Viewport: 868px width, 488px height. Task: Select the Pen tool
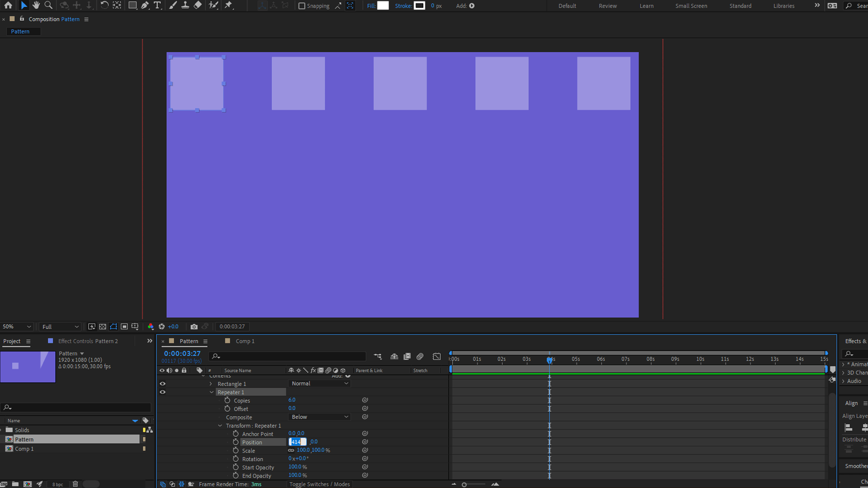pyautogui.click(x=144, y=6)
